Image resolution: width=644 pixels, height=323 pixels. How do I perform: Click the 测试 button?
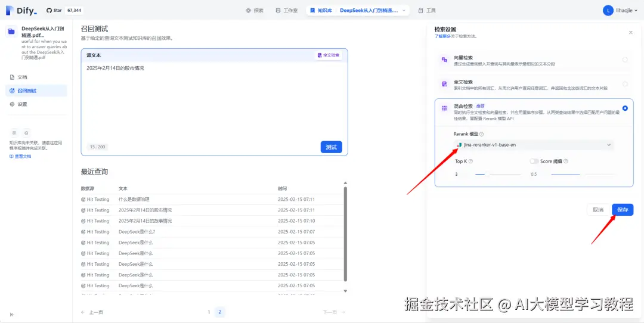tap(331, 147)
